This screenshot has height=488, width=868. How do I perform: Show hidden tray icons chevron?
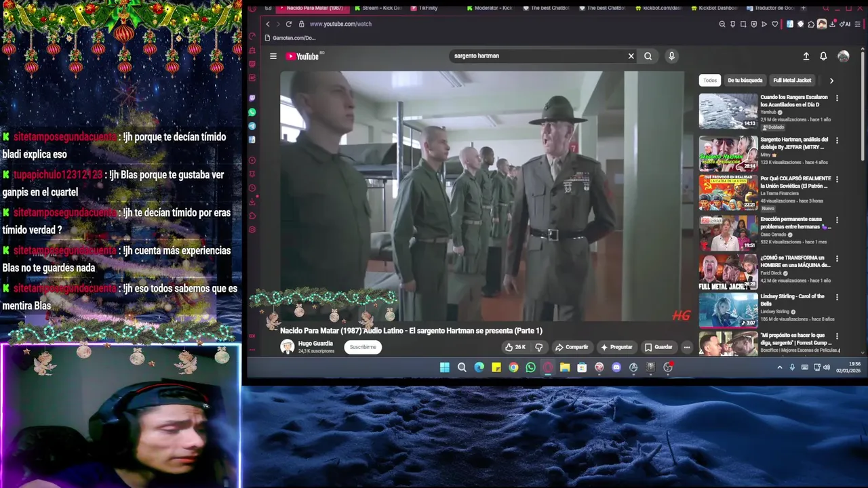pyautogui.click(x=780, y=367)
